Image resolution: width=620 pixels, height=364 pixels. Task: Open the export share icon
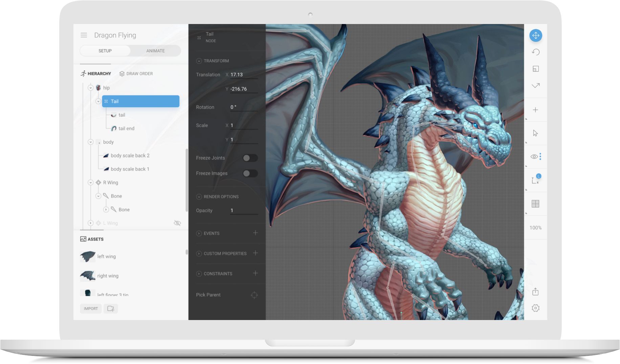tap(535, 292)
